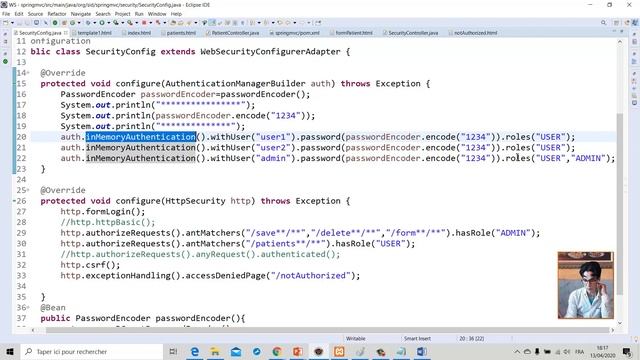The image size is (640, 360).
Task: Click the Windows search box
Action: pyautogui.click(x=91, y=351)
